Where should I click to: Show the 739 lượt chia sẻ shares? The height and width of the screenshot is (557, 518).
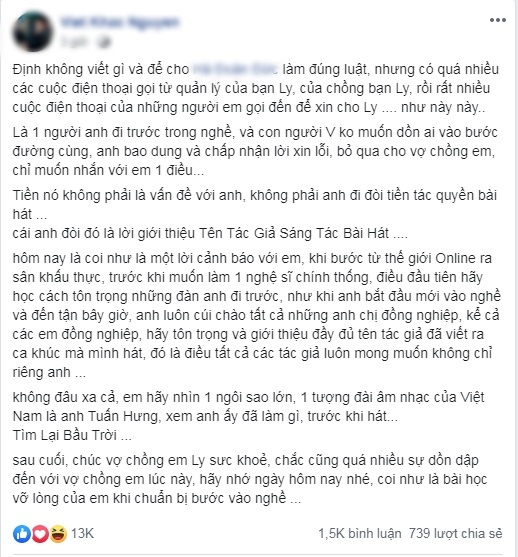pos(455,534)
